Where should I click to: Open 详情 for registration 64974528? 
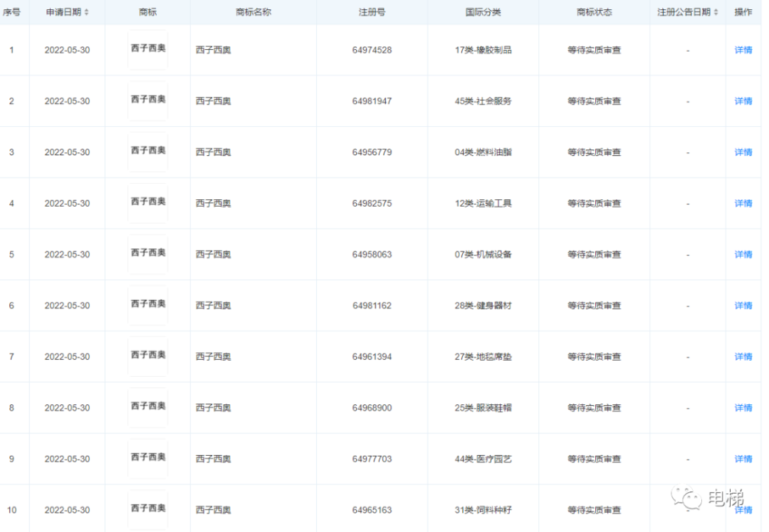[x=743, y=50]
